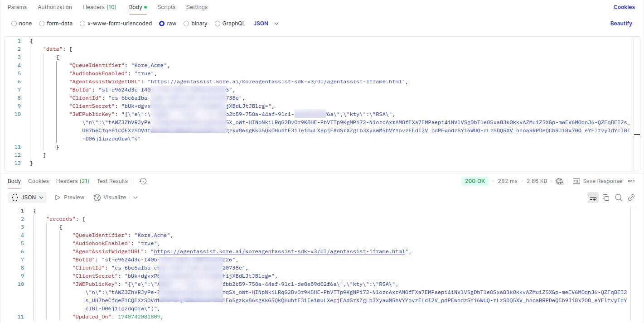Toggle line wrapping in the response body
644x323 pixels.
(593, 197)
